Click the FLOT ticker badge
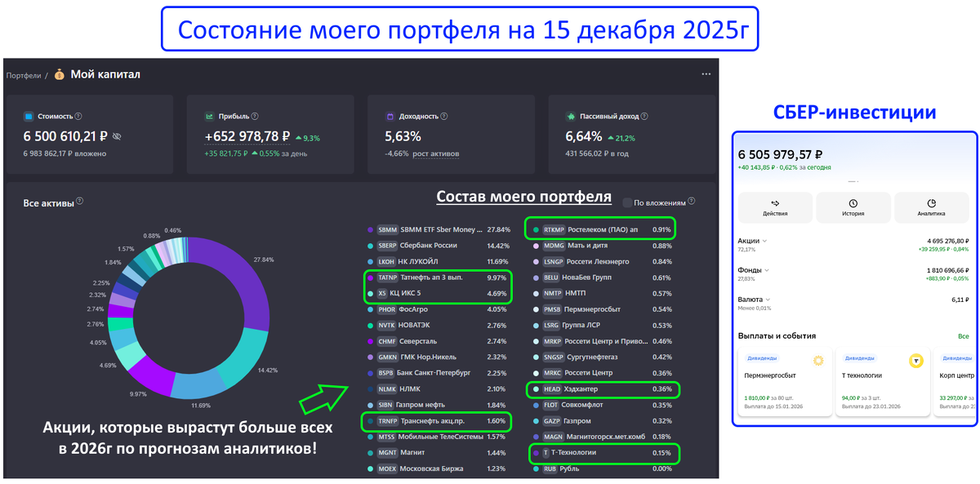Screen dimensions: 980x484 [552, 406]
